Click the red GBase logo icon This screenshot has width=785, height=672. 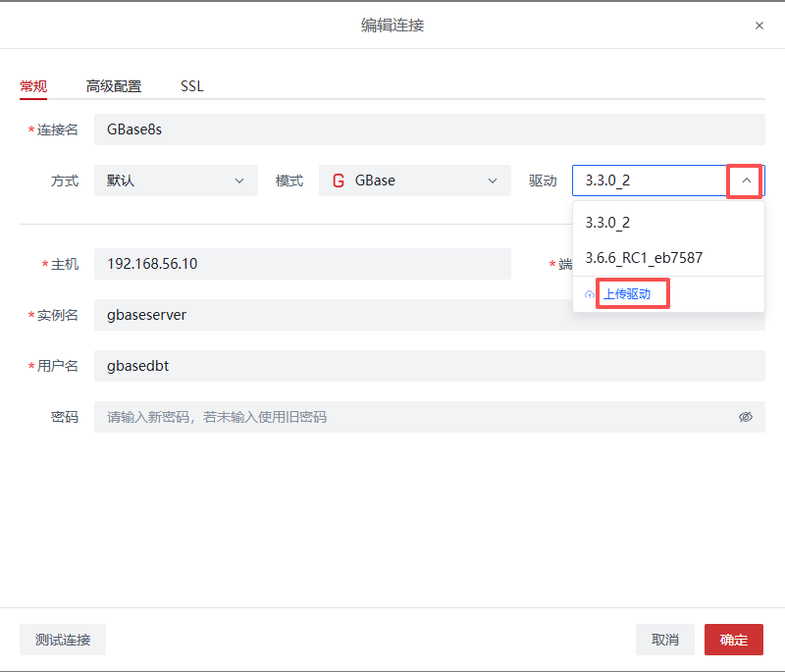339,181
